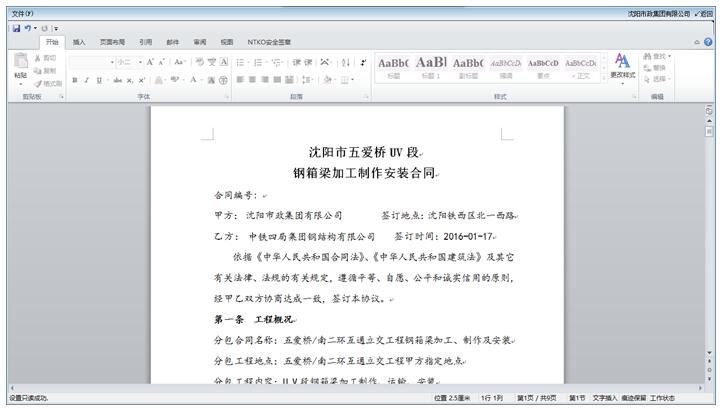Apply the 标题 1 style
The image size is (723, 413).
431,67
